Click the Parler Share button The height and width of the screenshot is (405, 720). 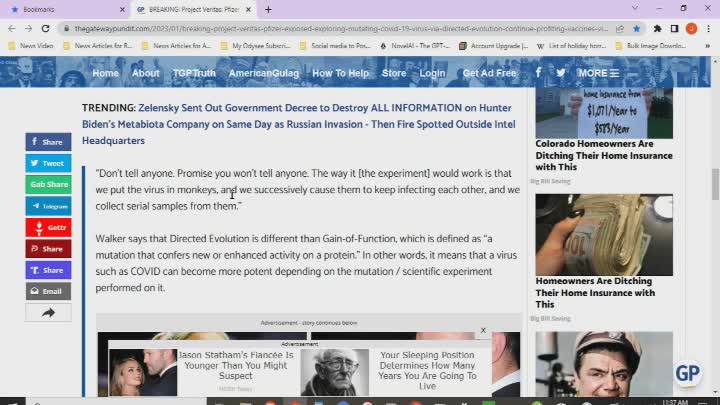point(48,249)
